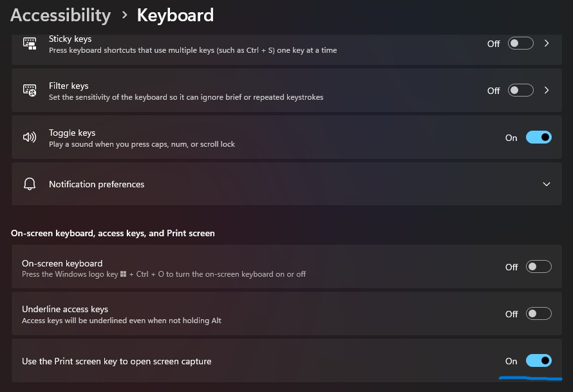Enable the Filter keys switch
This screenshot has height=392, width=573.
(x=520, y=91)
